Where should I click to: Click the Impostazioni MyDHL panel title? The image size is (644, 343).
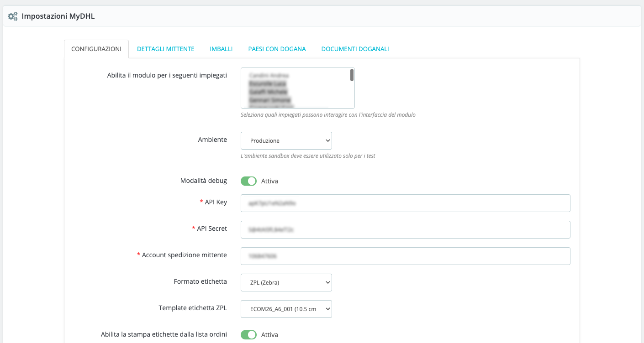[x=58, y=16]
